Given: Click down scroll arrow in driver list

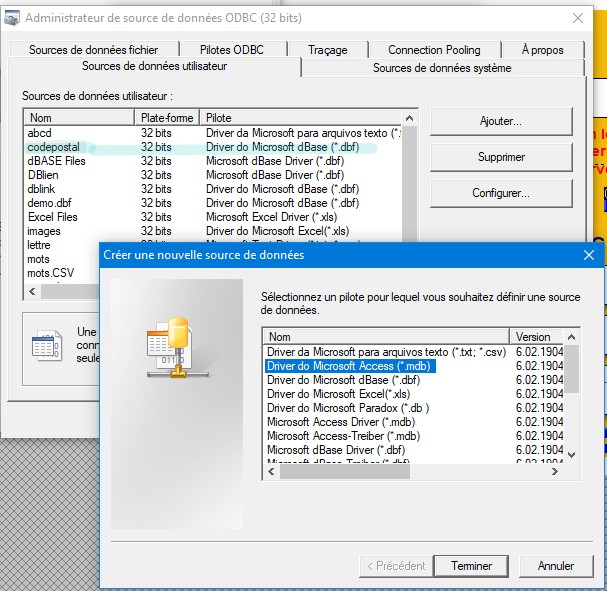Looking at the screenshot, I should [571, 455].
